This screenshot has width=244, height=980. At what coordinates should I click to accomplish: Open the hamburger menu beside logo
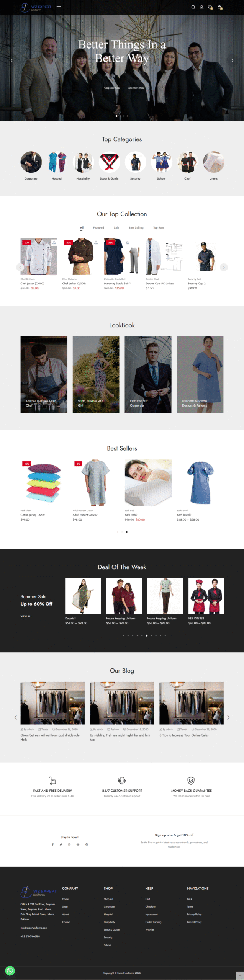pos(59,7)
